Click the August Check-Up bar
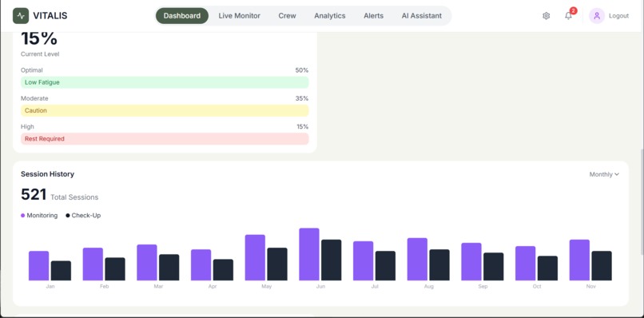 tap(439, 265)
